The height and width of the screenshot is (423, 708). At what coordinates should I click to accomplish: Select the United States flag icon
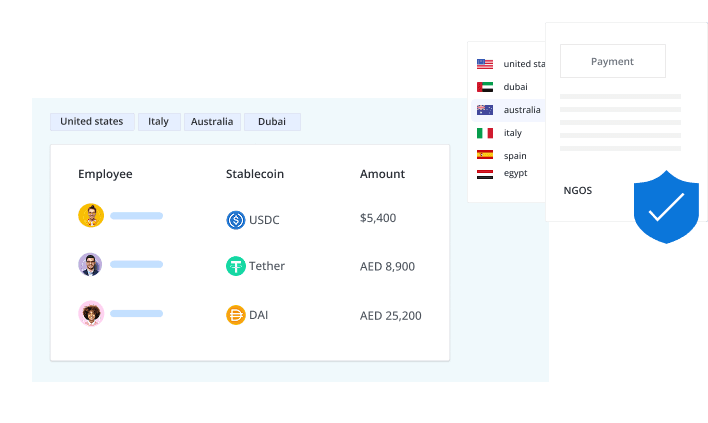(x=485, y=64)
